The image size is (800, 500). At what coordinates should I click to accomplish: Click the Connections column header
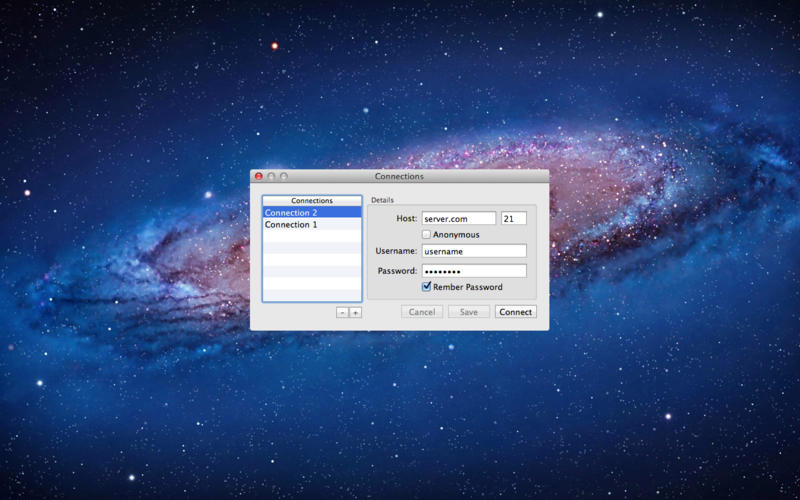(311, 201)
